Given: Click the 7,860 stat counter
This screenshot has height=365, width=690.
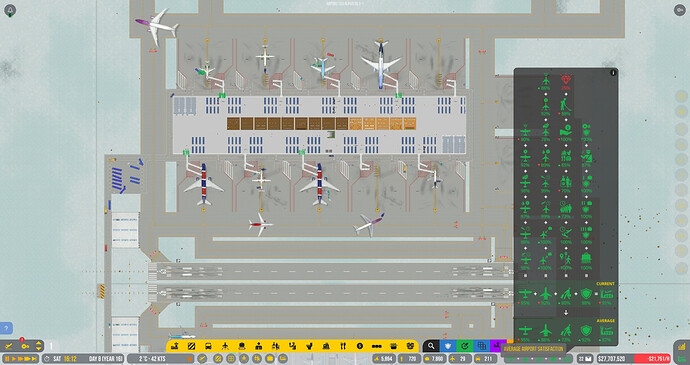Looking at the screenshot, I should pos(435,358).
